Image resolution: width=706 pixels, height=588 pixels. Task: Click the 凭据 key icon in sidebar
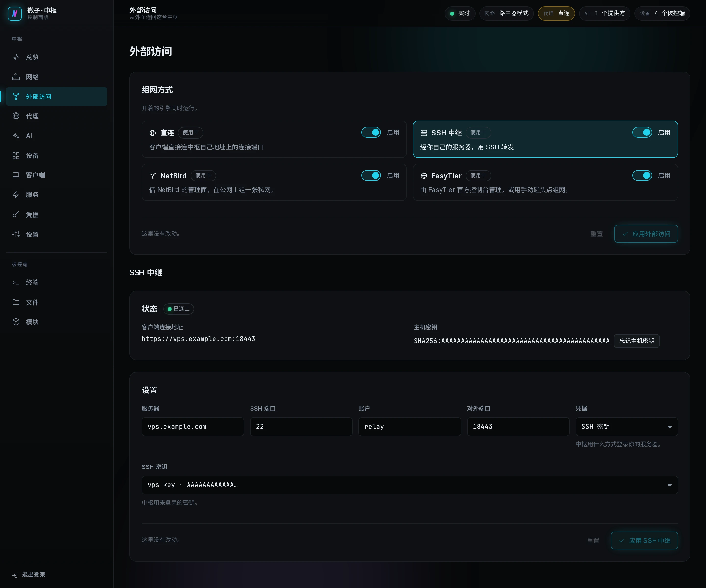tap(16, 214)
